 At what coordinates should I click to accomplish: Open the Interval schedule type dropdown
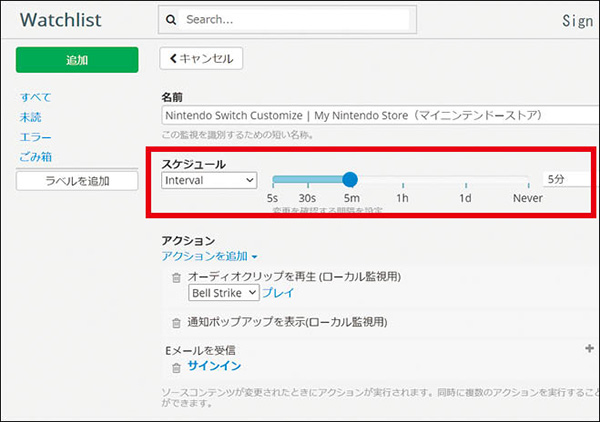[x=209, y=179]
